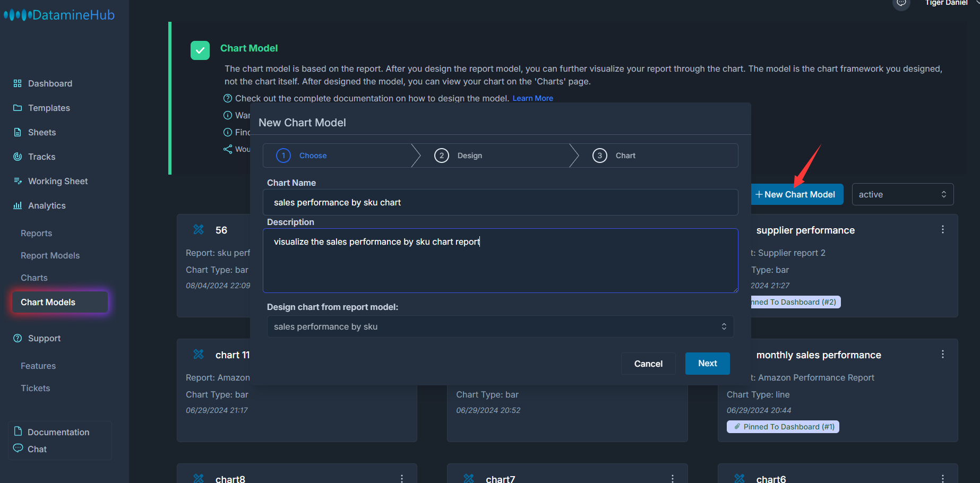Click the DatamineHub logo

pyautogui.click(x=59, y=15)
